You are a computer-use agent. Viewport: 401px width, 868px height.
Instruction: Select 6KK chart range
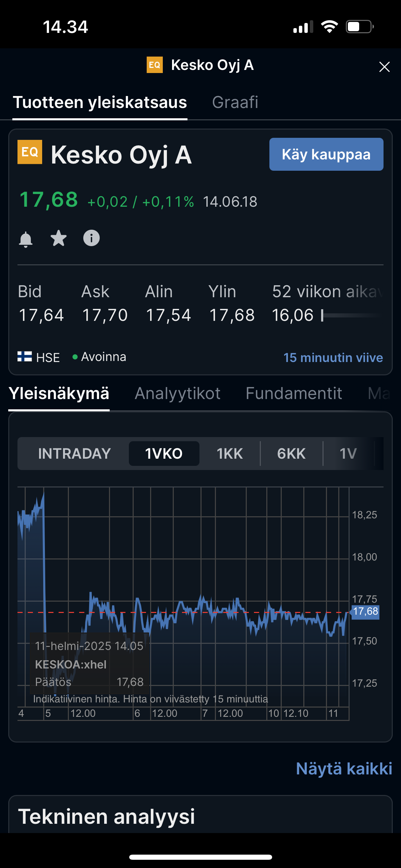(291, 454)
